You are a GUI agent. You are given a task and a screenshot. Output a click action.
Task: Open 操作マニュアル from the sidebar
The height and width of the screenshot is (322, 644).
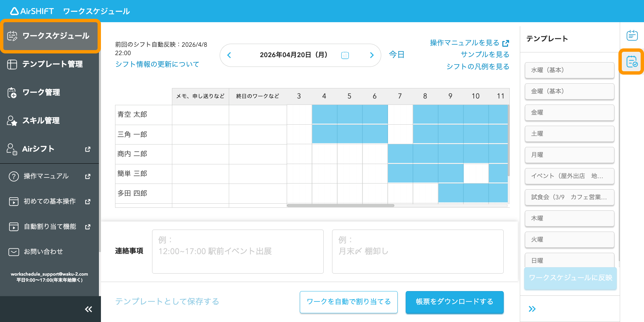click(49, 176)
